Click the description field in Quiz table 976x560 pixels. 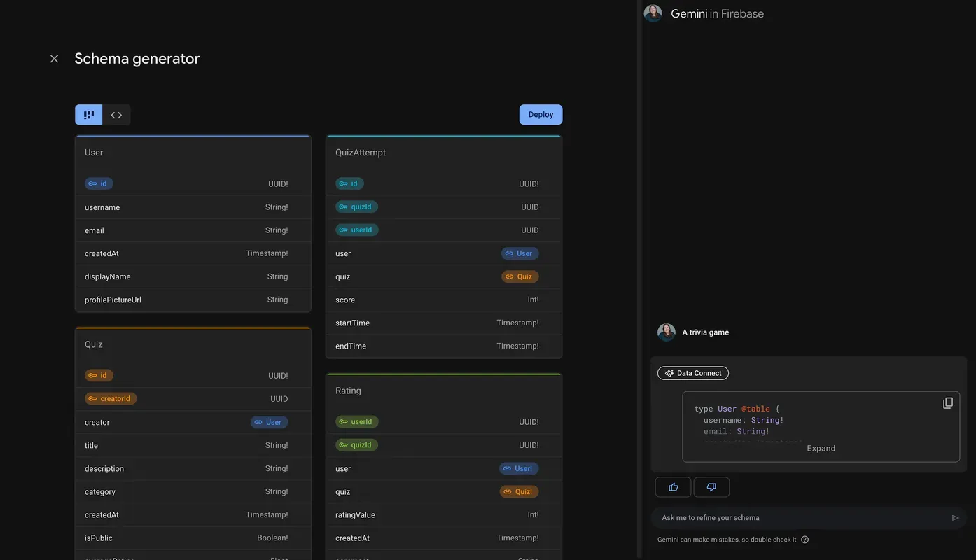tap(193, 468)
